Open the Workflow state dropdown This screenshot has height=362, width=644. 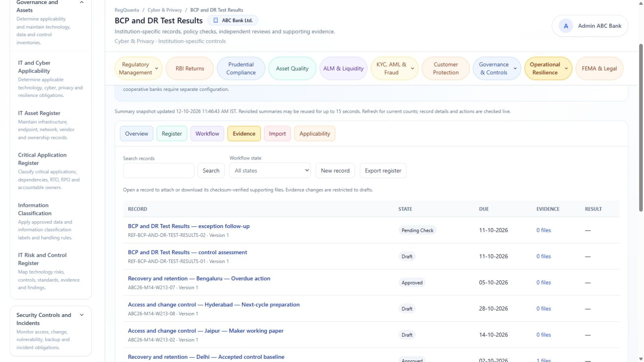(270, 171)
